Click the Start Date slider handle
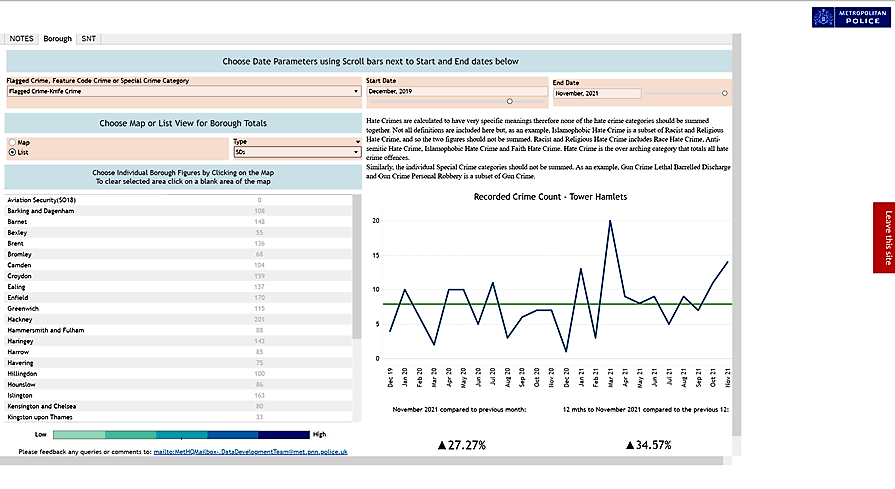 coord(511,101)
